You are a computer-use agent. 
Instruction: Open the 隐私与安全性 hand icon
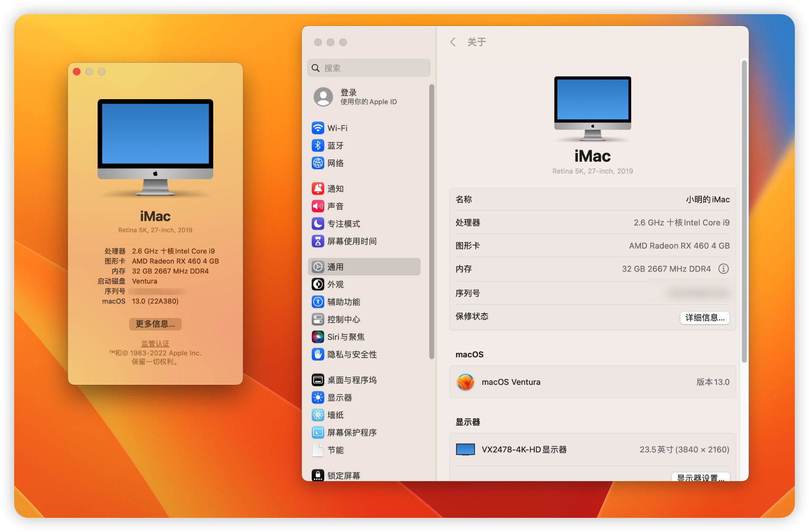coord(318,354)
